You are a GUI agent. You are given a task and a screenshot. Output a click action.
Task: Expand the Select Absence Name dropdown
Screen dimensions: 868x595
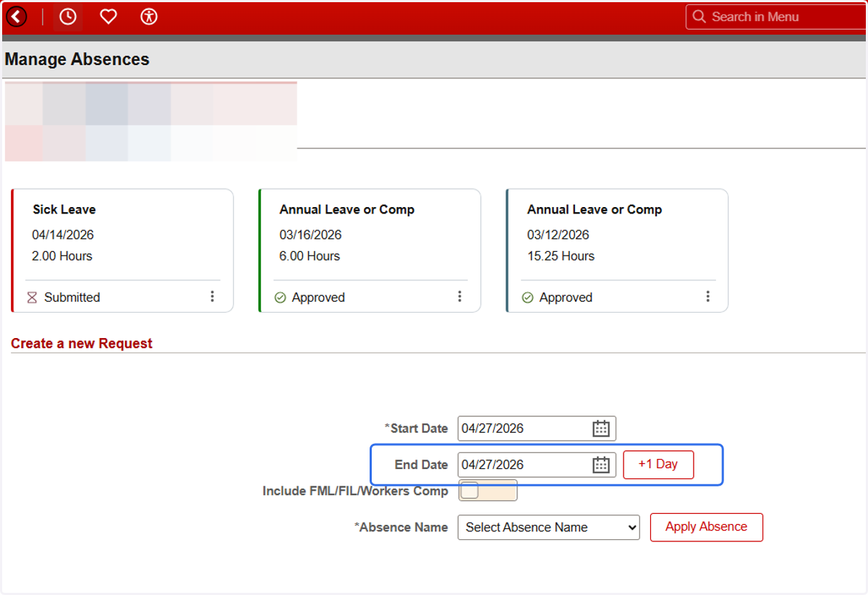[x=549, y=528]
